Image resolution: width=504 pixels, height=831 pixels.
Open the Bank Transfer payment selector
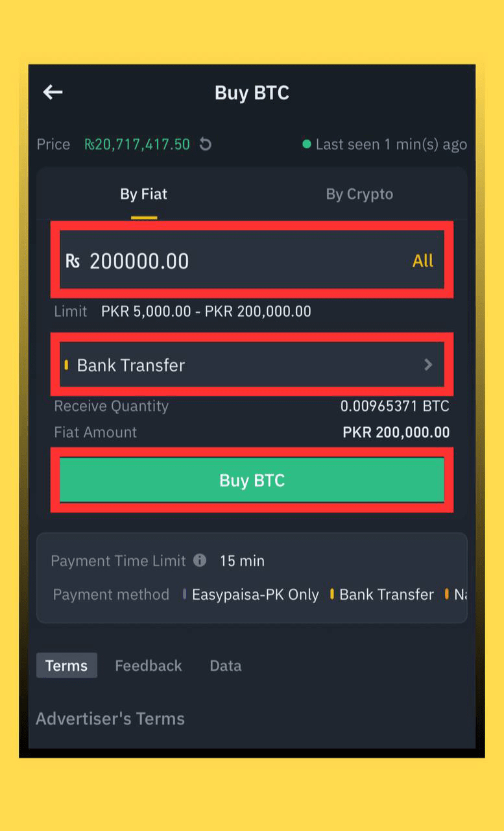(x=252, y=365)
